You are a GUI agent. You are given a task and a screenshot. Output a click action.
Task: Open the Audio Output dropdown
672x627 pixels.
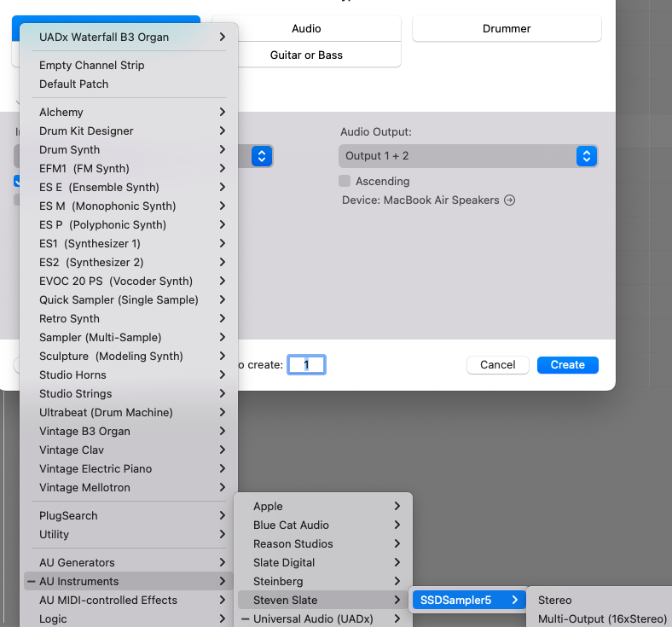468,156
